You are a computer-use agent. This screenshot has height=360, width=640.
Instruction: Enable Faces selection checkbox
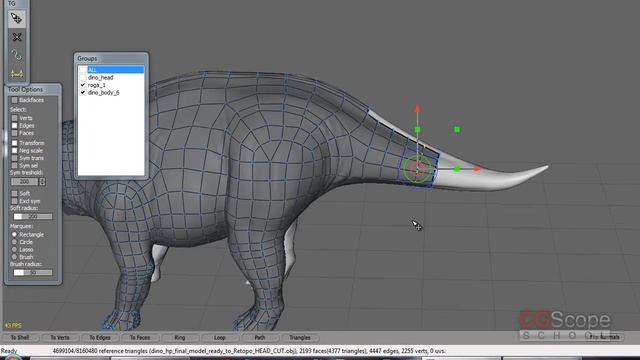tap(15, 133)
